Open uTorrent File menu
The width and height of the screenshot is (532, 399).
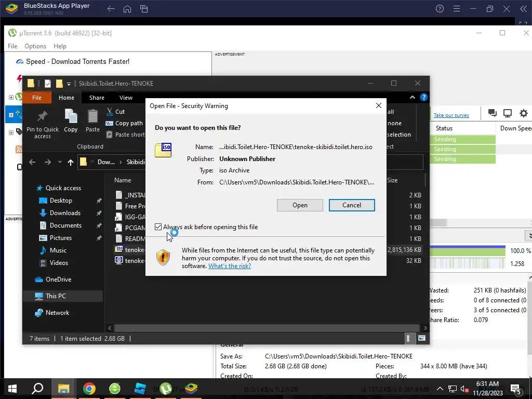click(12, 46)
